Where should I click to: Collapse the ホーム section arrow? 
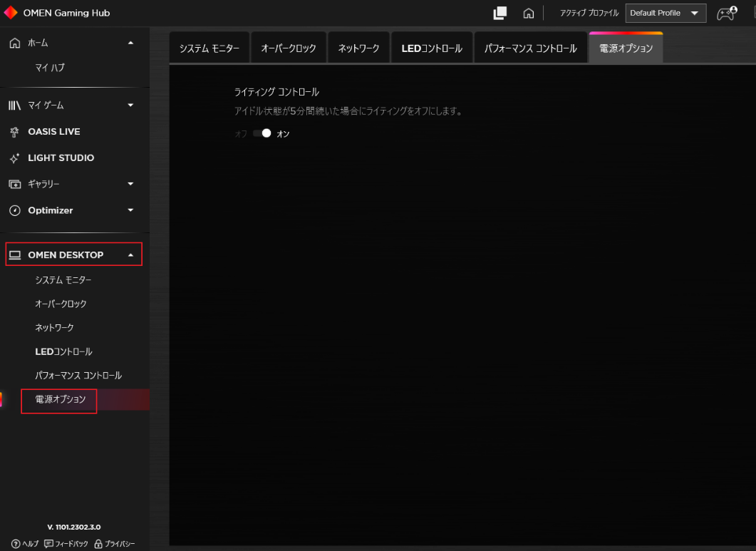click(130, 43)
